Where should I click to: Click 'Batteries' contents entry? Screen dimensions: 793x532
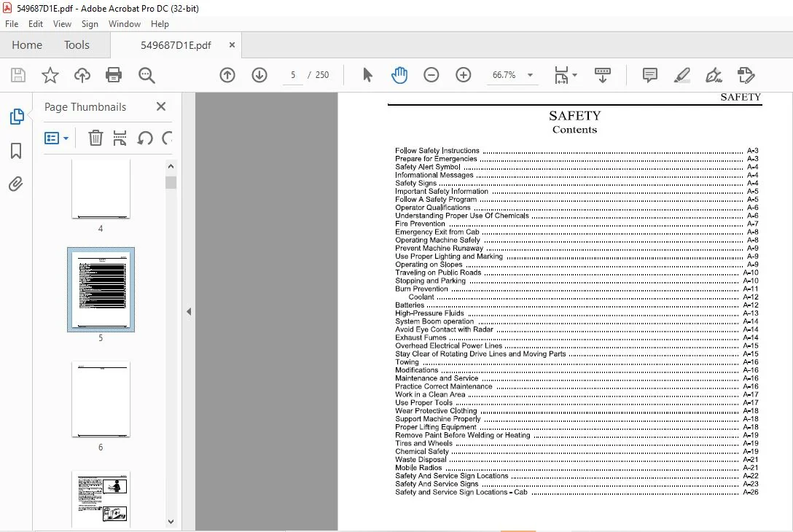410,305
